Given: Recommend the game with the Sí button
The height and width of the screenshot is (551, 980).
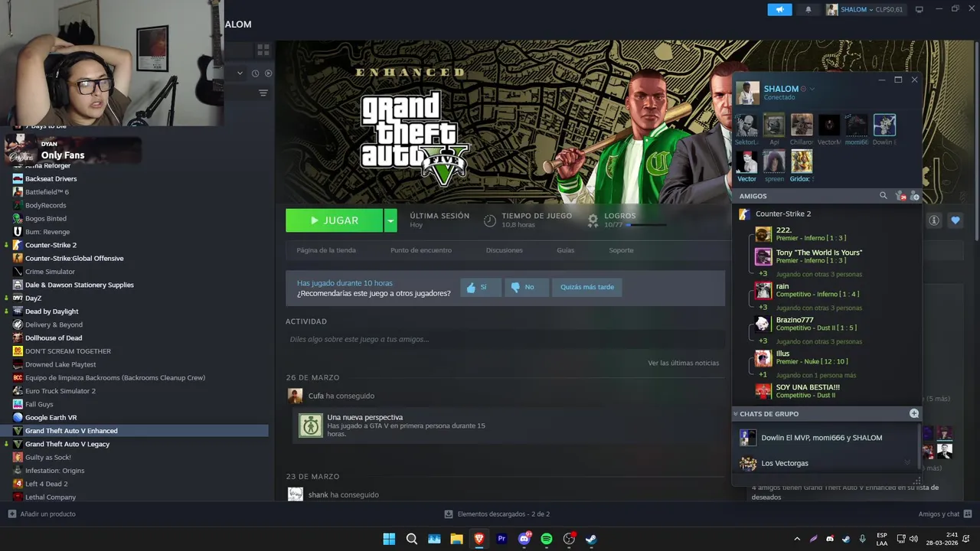Looking at the screenshot, I should coord(481,287).
